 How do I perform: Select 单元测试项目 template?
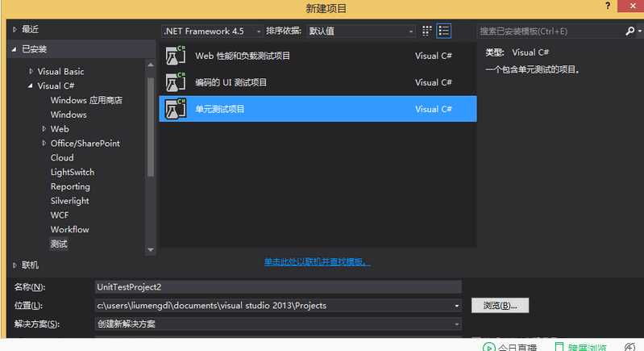[318, 109]
